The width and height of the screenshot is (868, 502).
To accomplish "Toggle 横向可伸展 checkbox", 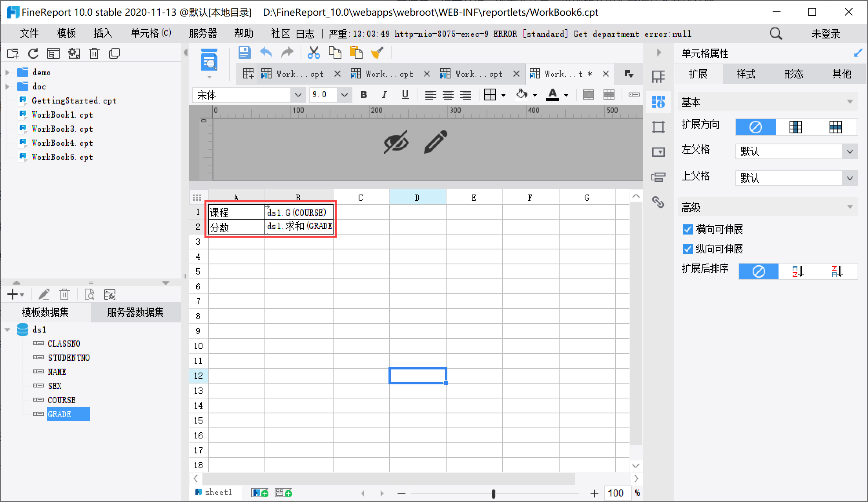I will (687, 229).
